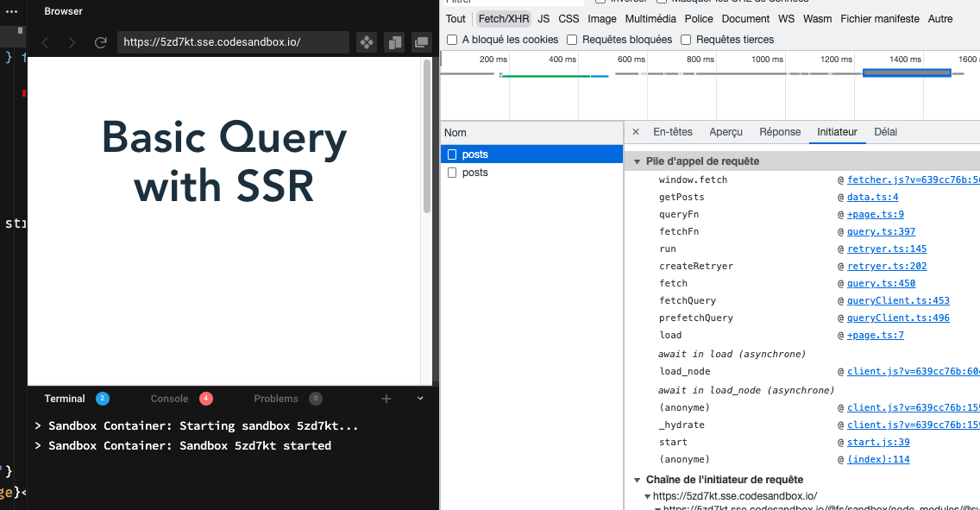Click the overlapping pages icon in browser toolbar
Screen dimensions: 980x510
click(394, 42)
